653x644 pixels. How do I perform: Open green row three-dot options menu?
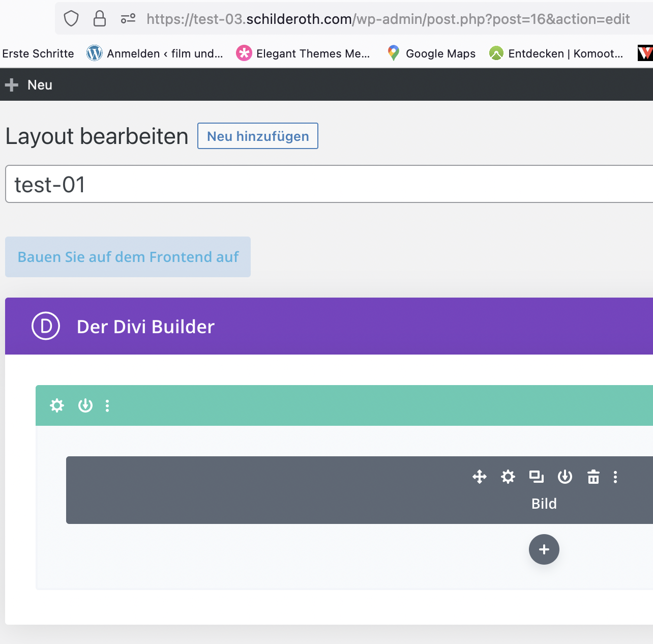coord(107,405)
